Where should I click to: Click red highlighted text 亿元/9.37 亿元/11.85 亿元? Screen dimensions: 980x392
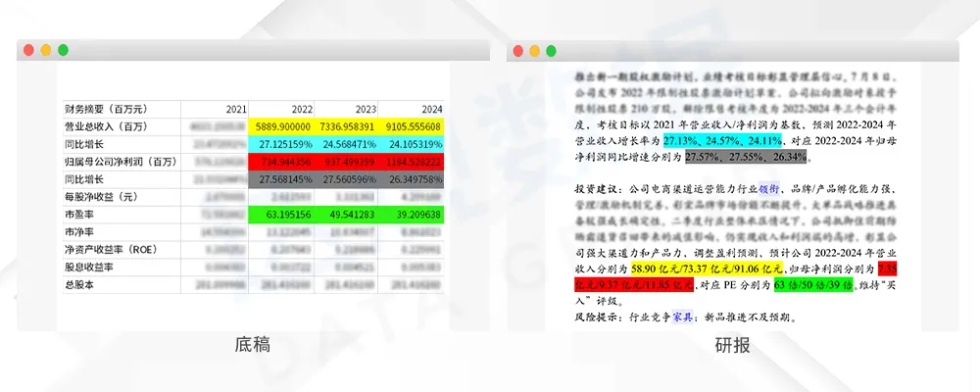[x=634, y=285]
